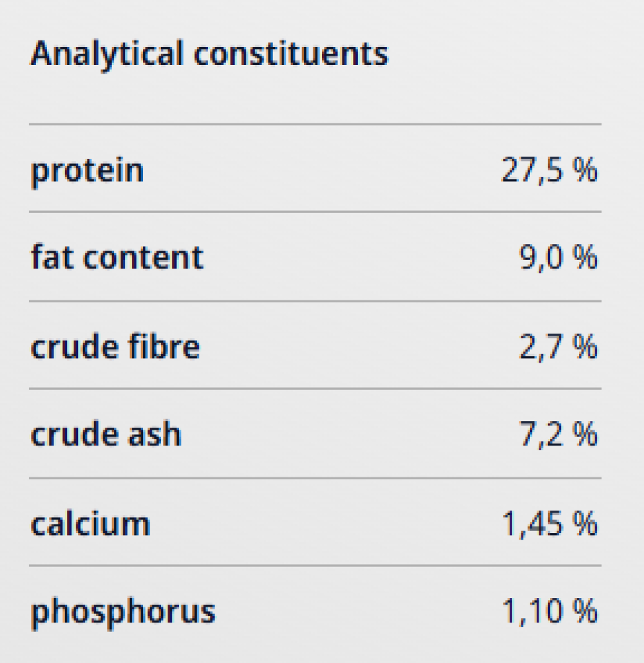Click the 1,10 % phosphorus value
This screenshot has height=663, width=644.
tap(549, 611)
